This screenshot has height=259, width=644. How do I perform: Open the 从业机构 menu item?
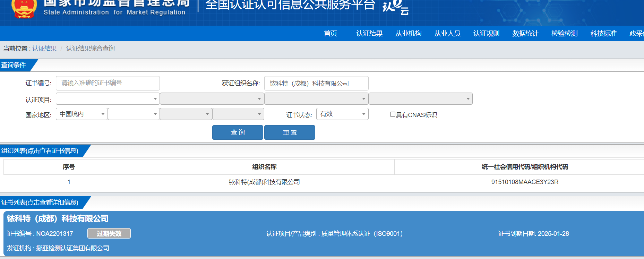pyautogui.click(x=409, y=33)
